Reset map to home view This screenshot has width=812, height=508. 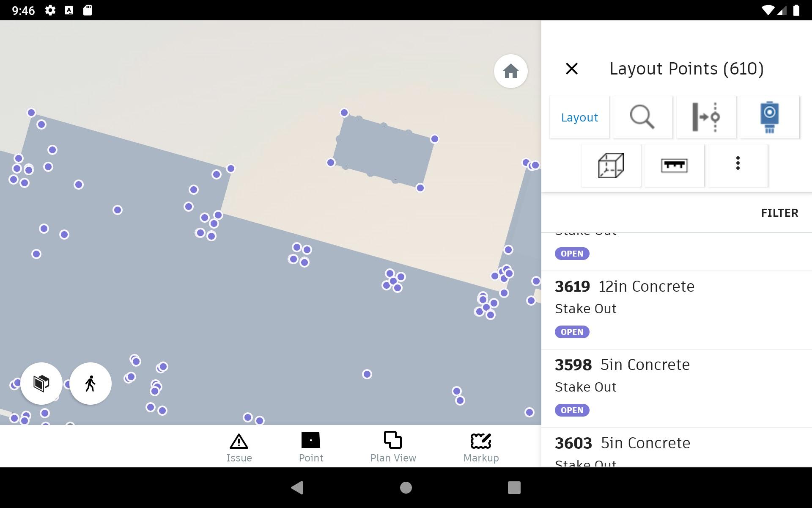[510, 71]
